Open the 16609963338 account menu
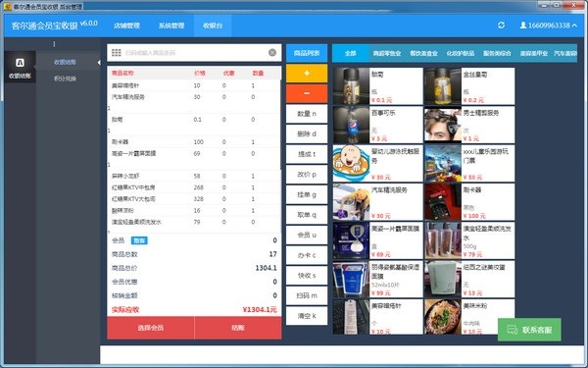 click(x=548, y=26)
